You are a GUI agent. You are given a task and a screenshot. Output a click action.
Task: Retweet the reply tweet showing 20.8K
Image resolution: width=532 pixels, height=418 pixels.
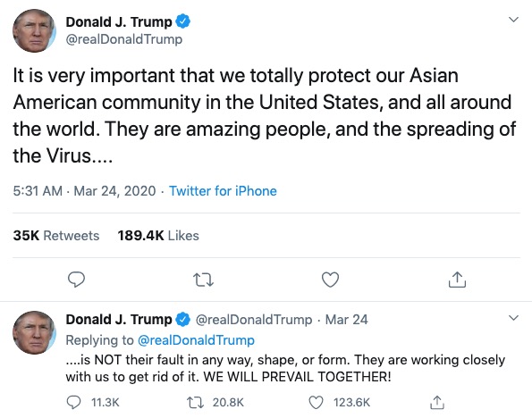coord(215,403)
